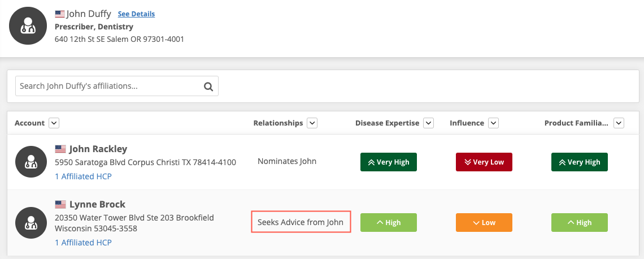Open Lynne Brock's 1 Affiliated HCP link

tap(83, 243)
